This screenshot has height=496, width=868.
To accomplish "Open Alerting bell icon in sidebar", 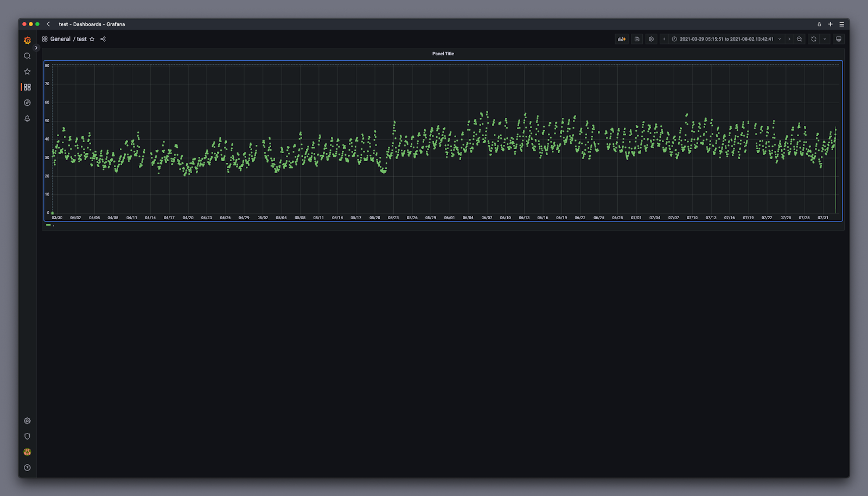I will point(27,118).
